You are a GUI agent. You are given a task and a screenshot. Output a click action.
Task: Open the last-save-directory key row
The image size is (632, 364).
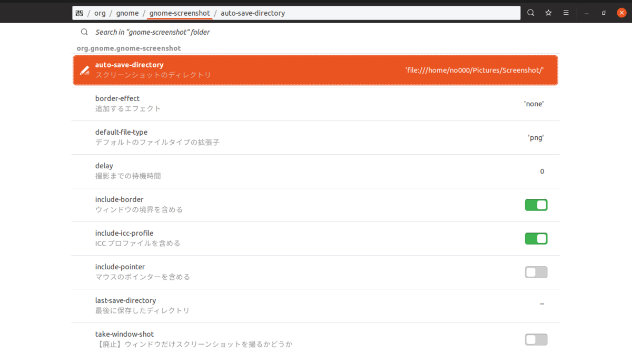(x=315, y=306)
